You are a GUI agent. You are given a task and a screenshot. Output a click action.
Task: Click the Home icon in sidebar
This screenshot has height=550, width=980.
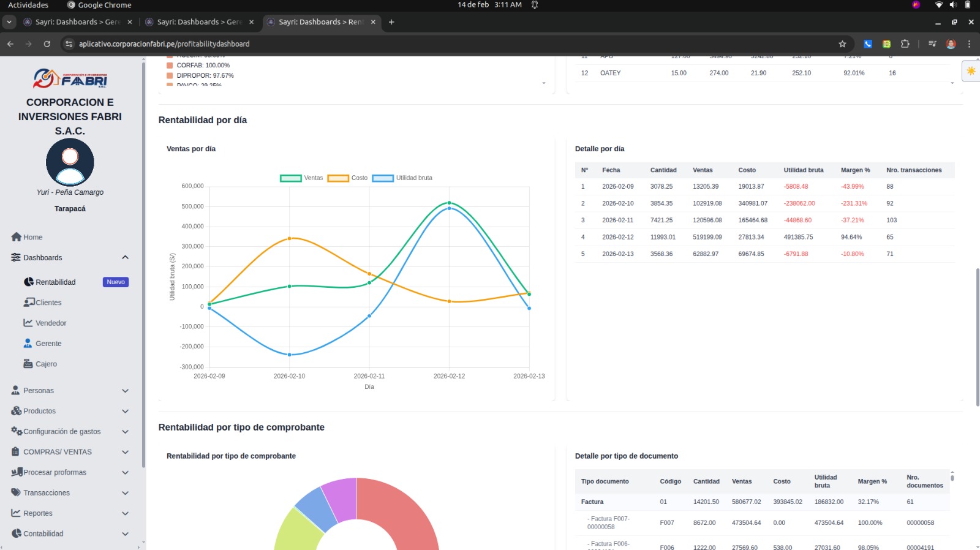pyautogui.click(x=17, y=237)
